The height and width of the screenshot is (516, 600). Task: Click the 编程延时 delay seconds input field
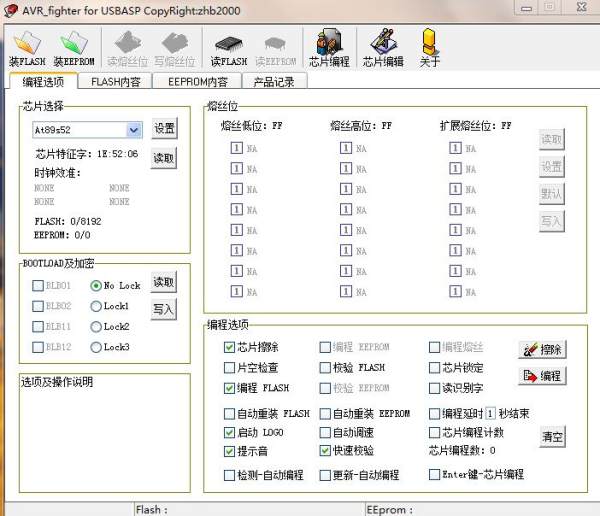coord(491,413)
